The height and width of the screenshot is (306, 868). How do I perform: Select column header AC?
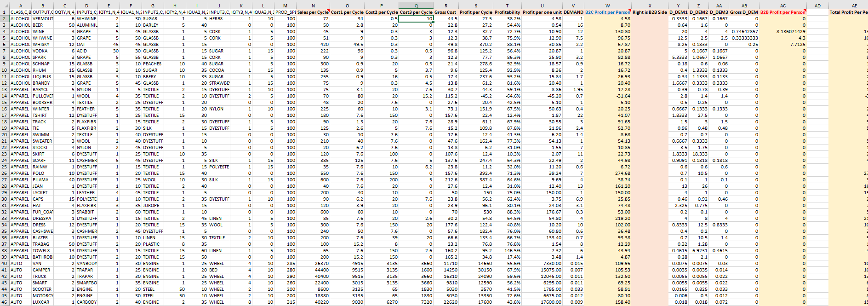pos(783,6)
